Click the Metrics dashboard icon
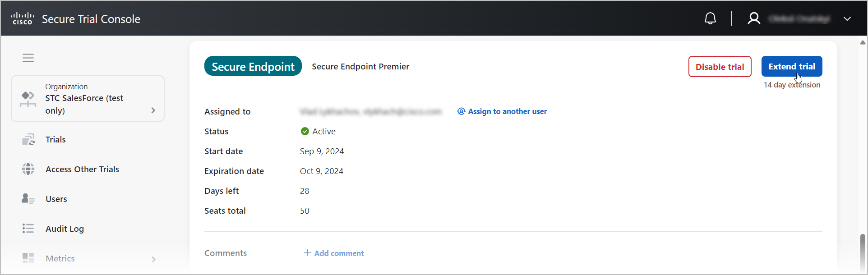 pos(28,258)
